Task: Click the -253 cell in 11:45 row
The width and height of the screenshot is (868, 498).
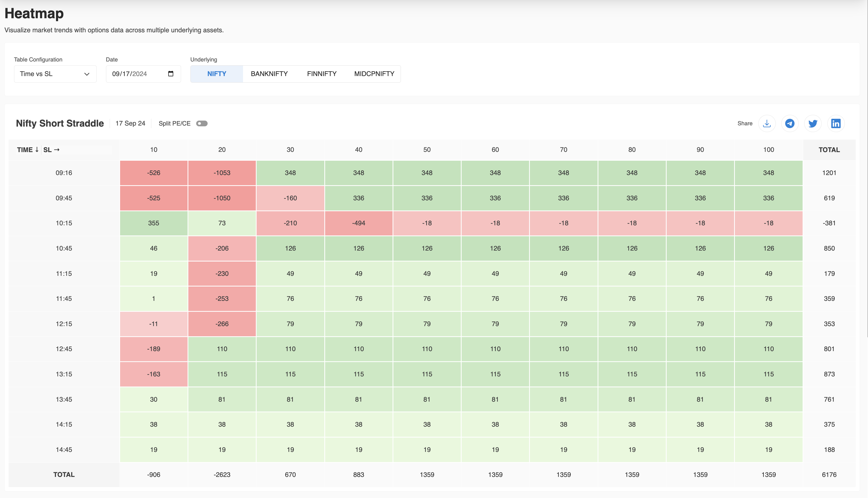Action: (222, 298)
